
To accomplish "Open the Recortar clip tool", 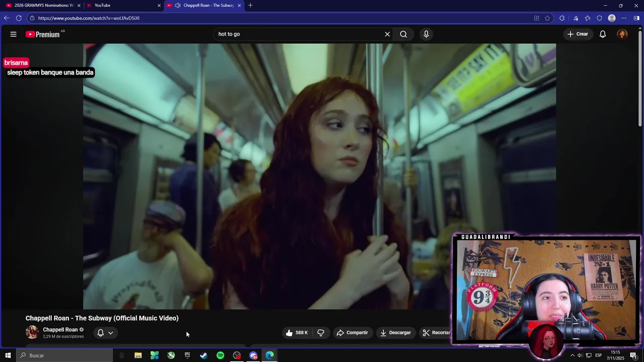I will pyautogui.click(x=436, y=333).
